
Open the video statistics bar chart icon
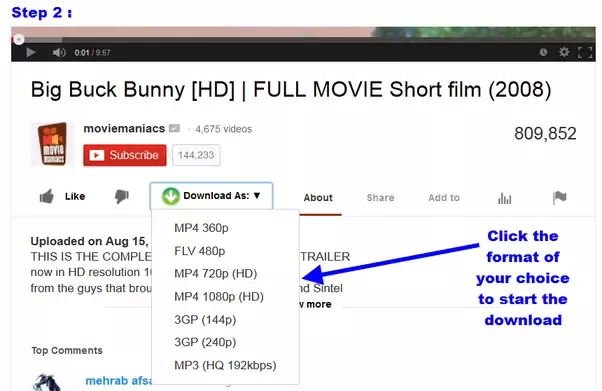tap(504, 198)
